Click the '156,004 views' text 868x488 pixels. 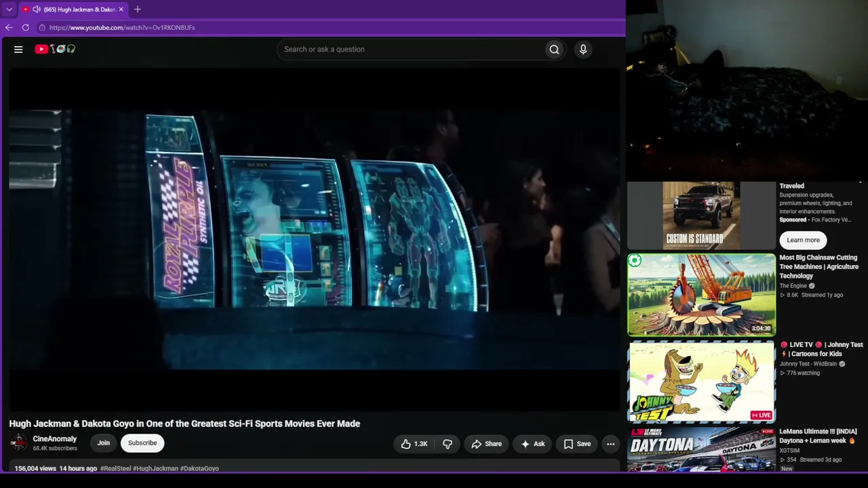point(35,468)
